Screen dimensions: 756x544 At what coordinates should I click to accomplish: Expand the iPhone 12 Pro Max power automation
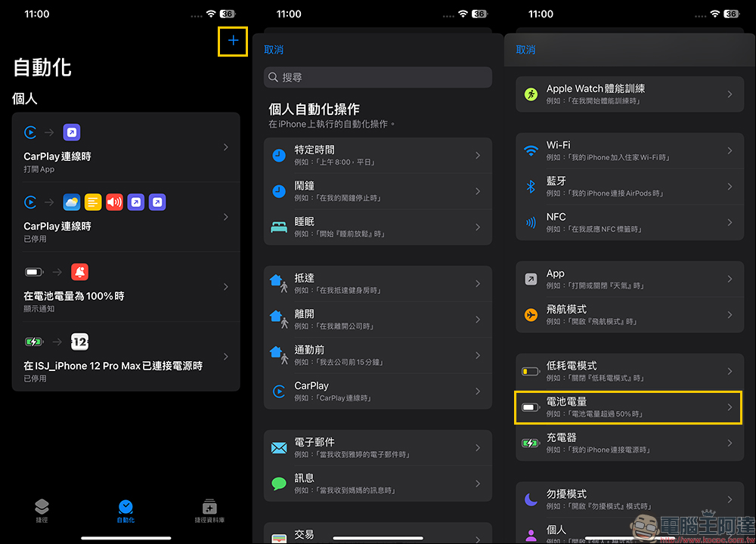[x=225, y=357]
